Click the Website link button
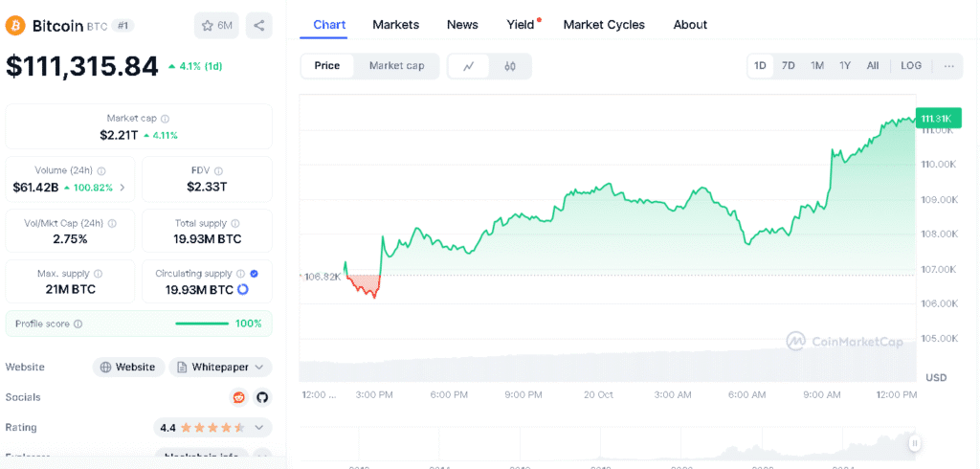The height and width of the screenshot is (469, 980). pyautogui.click(x=127, y=367)
